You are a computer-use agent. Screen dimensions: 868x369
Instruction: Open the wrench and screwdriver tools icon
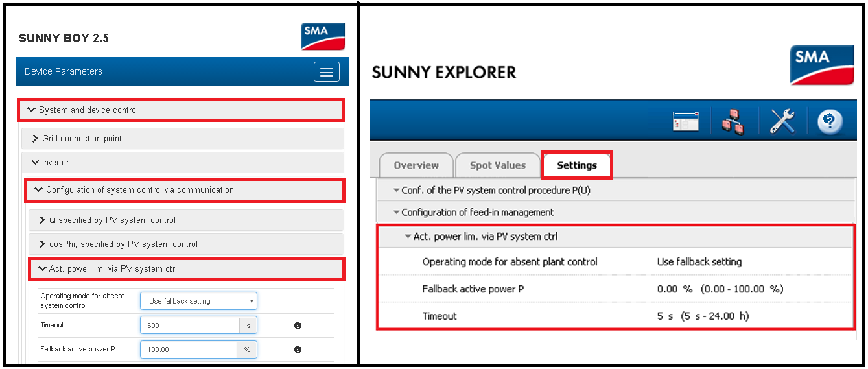pyautogui.click(x=782, y=122)
